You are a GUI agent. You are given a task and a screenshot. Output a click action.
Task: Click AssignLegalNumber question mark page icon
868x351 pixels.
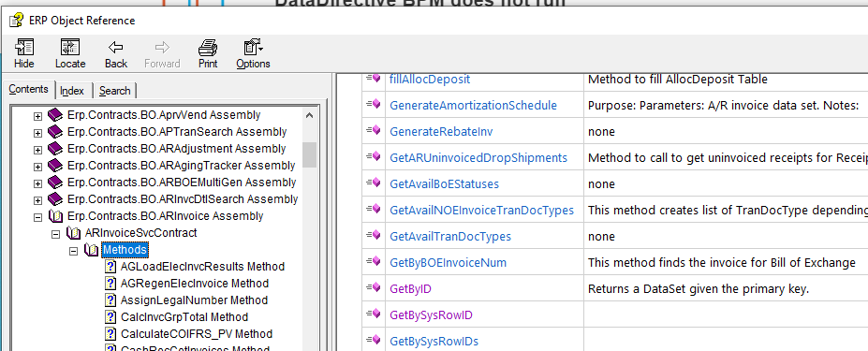[110, 300]
